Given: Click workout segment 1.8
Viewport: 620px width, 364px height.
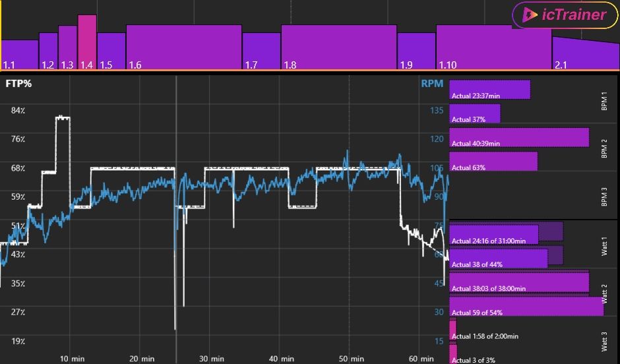Looking at the screenshot, I should click(338, 47).
